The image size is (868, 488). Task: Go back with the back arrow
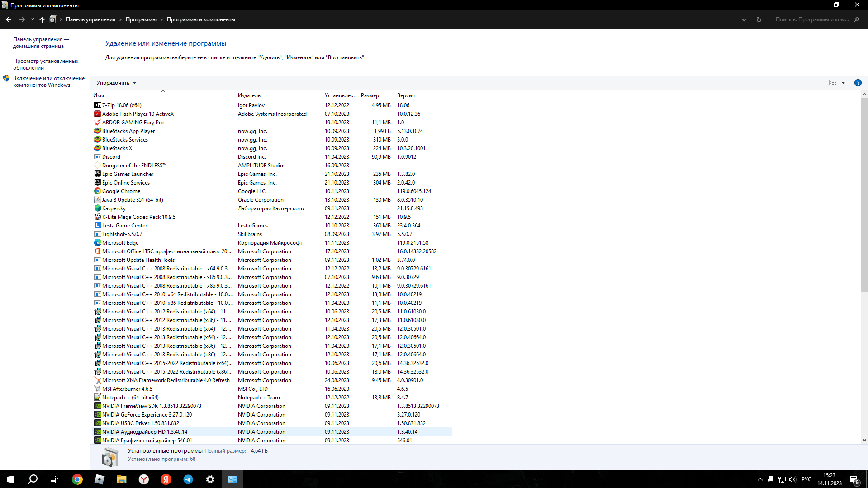[x=9, y=19]
